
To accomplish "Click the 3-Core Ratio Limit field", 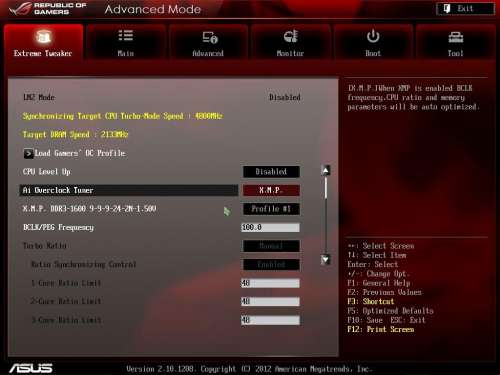I will click(x=270, y=320).
